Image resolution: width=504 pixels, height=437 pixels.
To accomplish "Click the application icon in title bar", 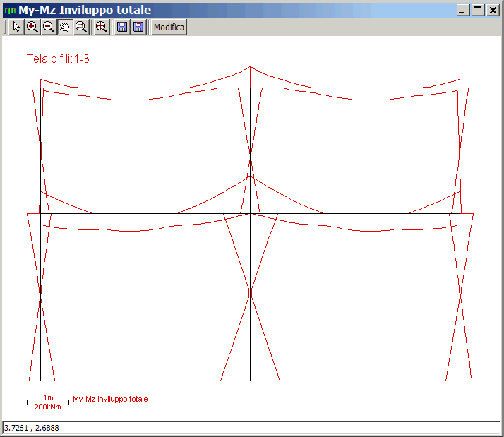I will coord(10,11).
